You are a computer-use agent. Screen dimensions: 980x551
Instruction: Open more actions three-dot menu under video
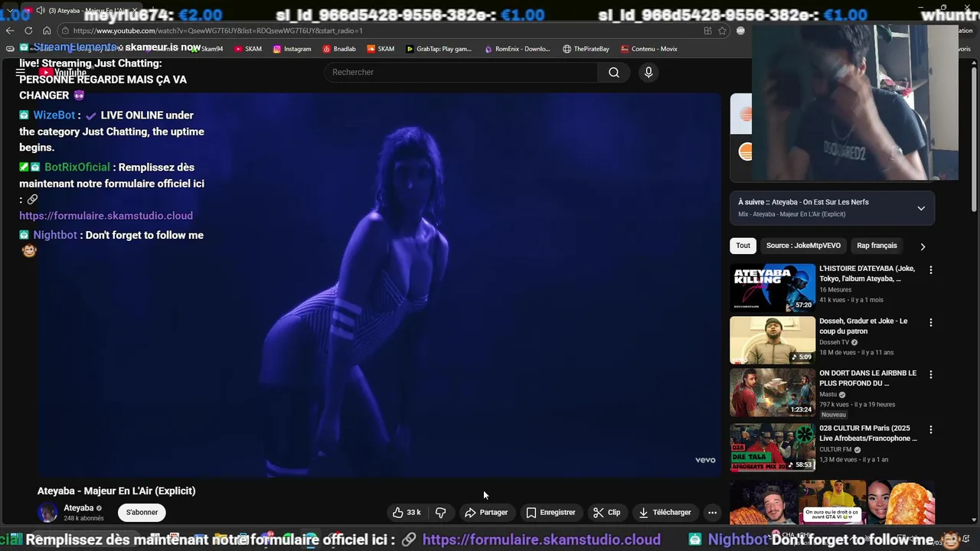point(712,512)
